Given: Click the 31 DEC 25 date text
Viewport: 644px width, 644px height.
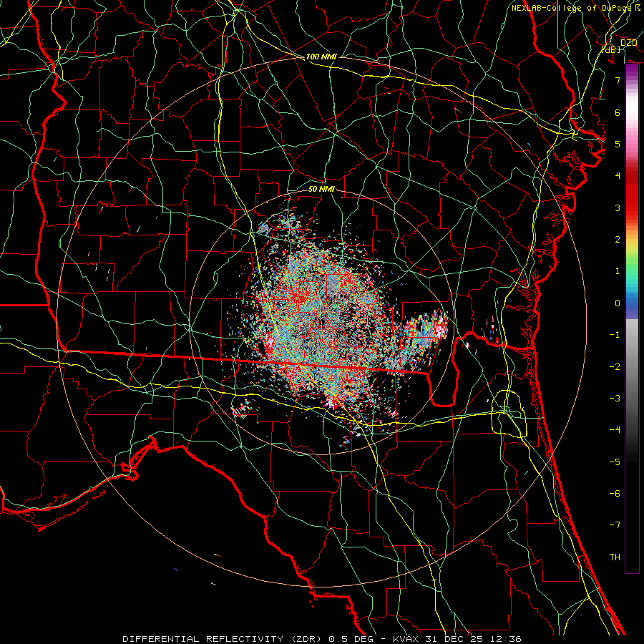Looking at the screenshot, I should [x=453, y=639].
